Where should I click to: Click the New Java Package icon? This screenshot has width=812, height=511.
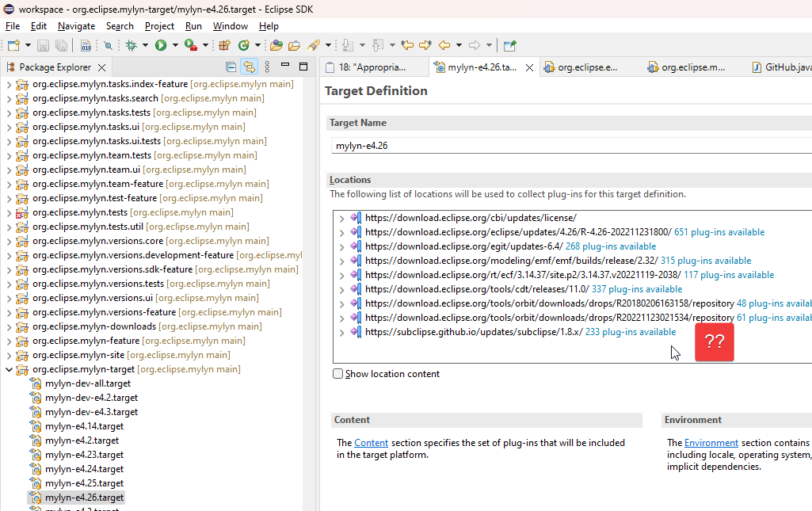tap(224, 46)
